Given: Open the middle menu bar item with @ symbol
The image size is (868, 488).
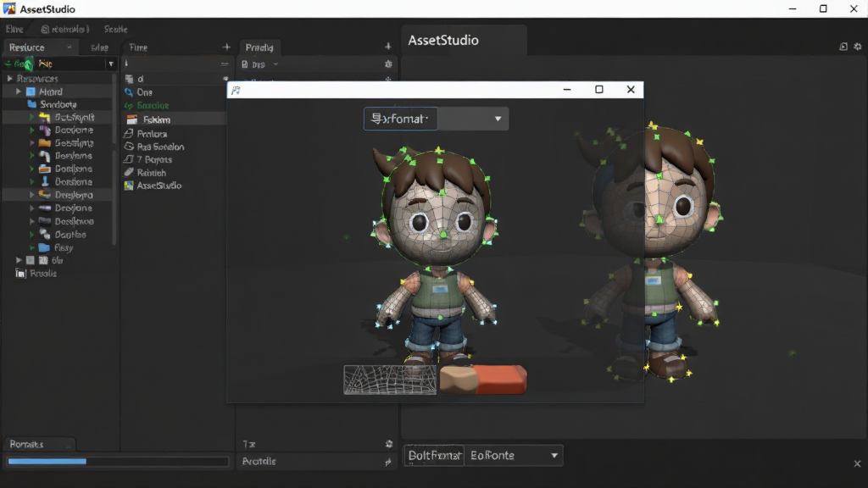Looking at the screenshot, I should click(64, 30).
